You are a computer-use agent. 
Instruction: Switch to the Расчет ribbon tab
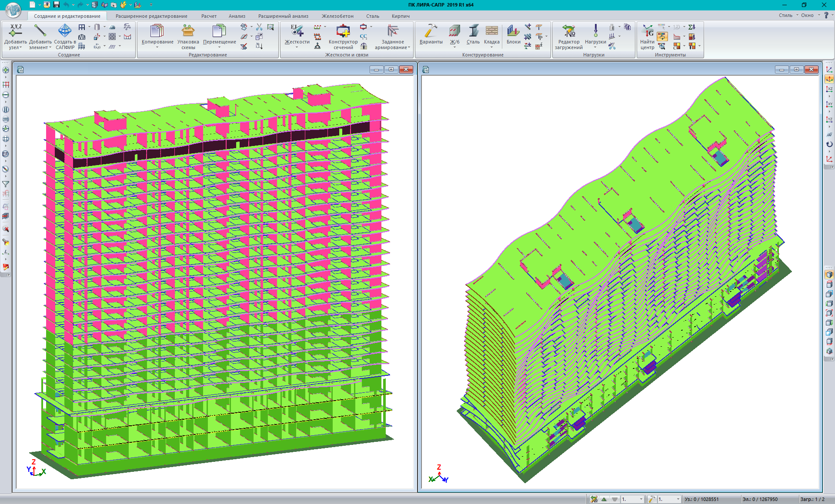point(209,16)
